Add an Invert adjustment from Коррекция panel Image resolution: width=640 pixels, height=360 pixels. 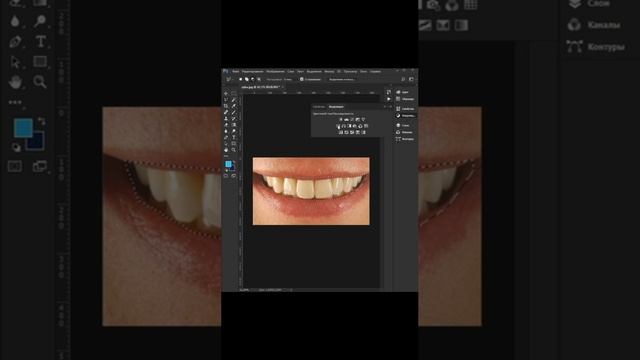point(341,132)
